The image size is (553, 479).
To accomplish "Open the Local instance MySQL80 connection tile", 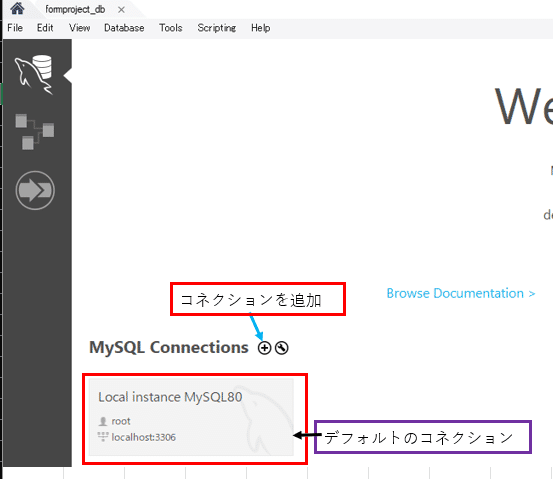I will 191,417.
